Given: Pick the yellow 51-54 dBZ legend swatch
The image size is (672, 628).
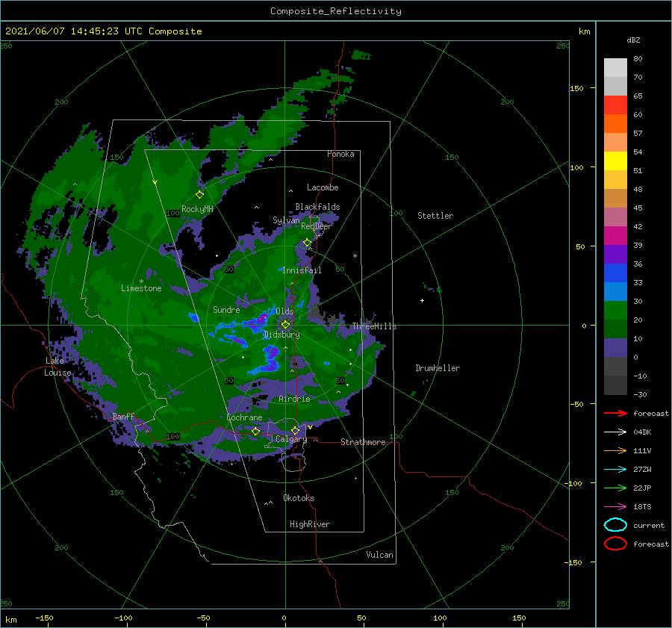Looking at the screenshot, I should tap(615, 161).
